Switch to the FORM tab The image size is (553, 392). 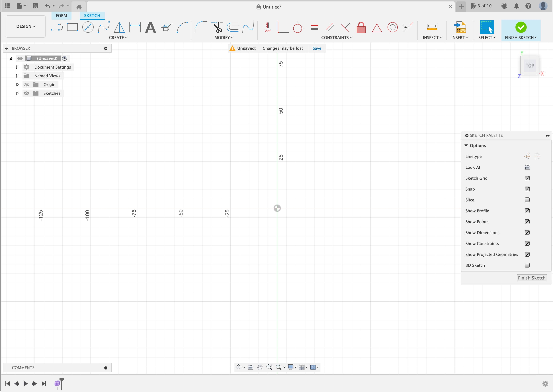click(61, 15)
